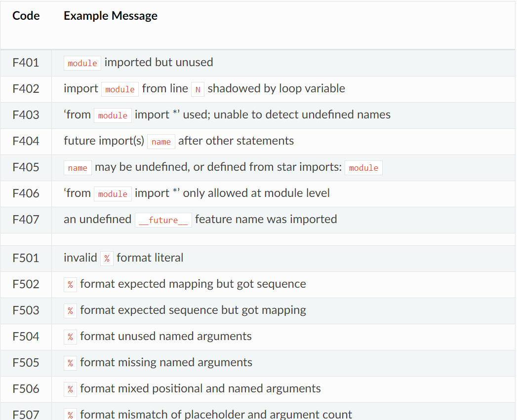
Task: Click the F503 code cell
Action: coord(26,310)
